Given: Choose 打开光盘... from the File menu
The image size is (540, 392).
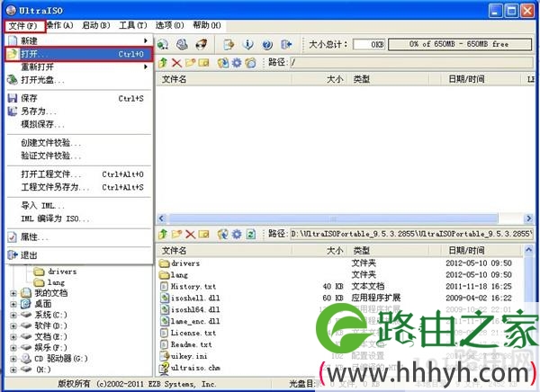Looking at the screenshot, I should click(x=79, y=80).
